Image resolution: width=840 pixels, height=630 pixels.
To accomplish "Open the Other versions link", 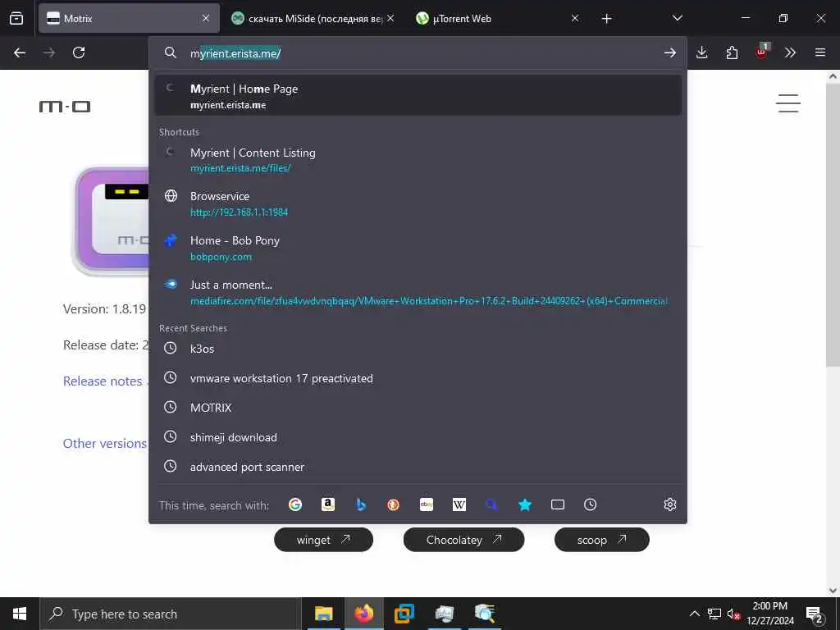I will pos(105,444).
